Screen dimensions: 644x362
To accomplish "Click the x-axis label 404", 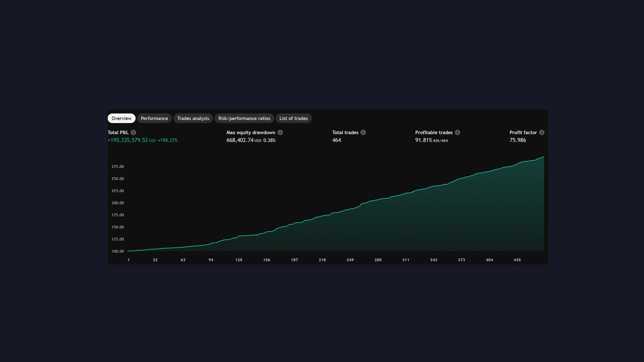I will click(x=489, y=260).
